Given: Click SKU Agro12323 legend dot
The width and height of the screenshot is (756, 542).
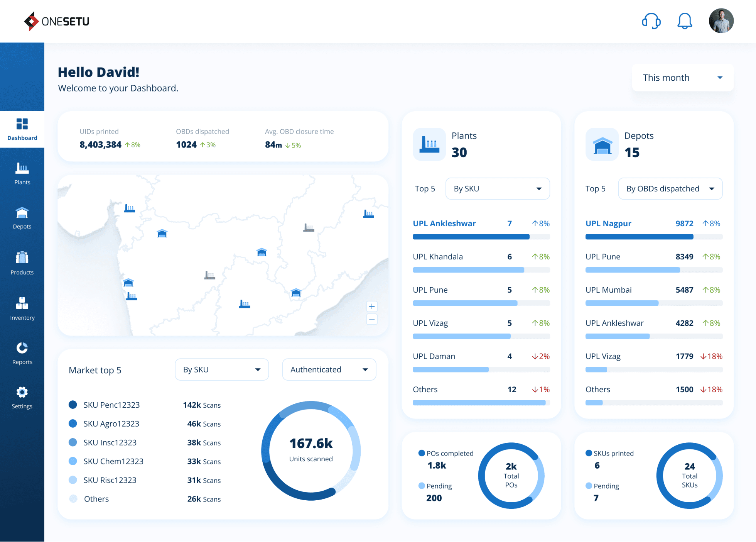Looking at the screenshot, I should [73, 423].
